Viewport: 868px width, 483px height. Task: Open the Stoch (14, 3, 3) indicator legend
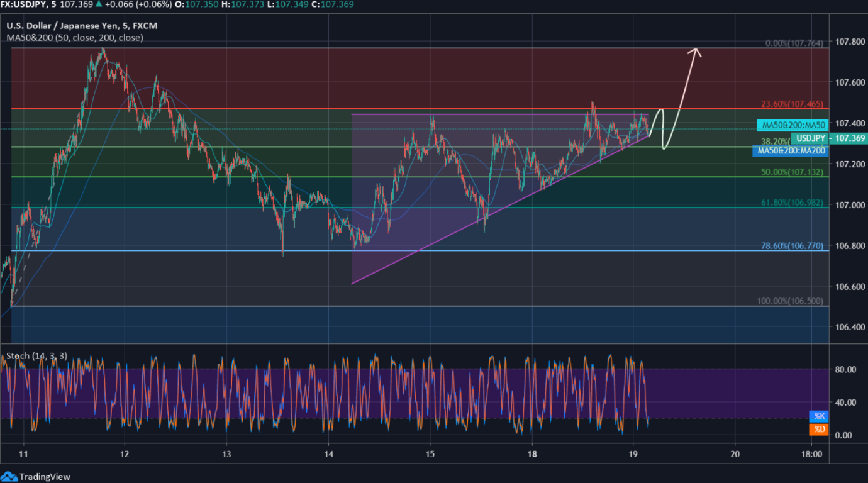[37, 356]
